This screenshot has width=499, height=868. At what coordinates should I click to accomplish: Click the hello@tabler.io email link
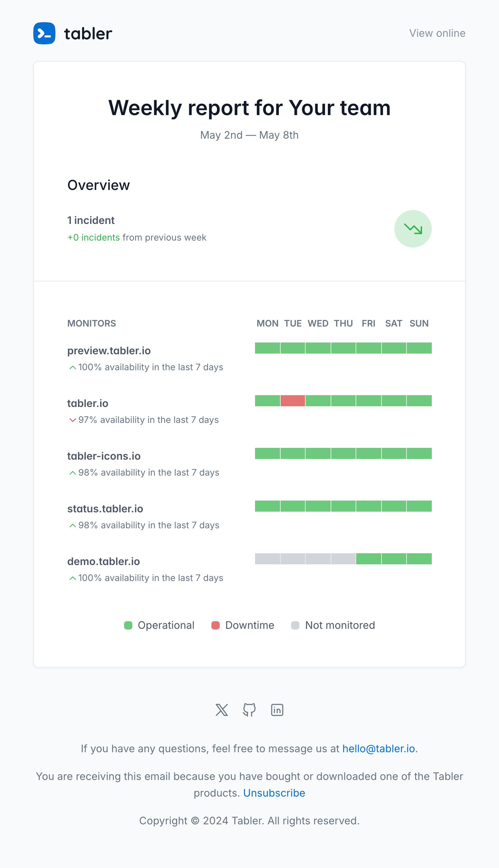(x=378, y=749)
